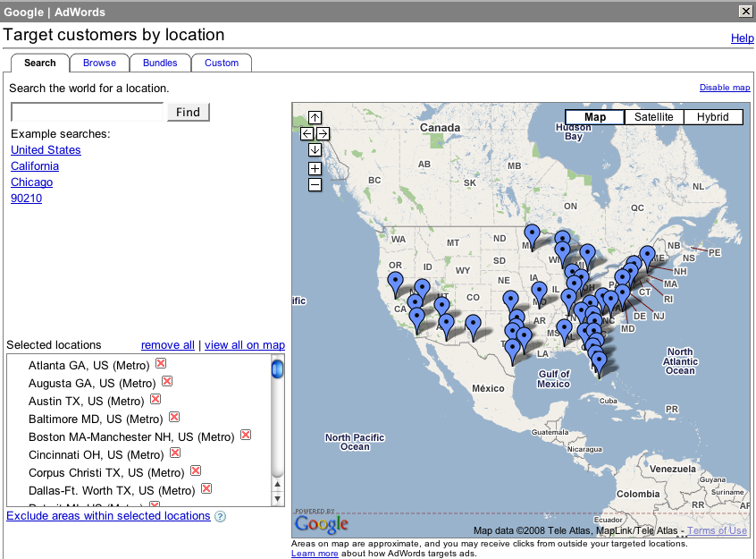Open the Bundles tab
Screen dimensions: 756x559
coord(160,63)
